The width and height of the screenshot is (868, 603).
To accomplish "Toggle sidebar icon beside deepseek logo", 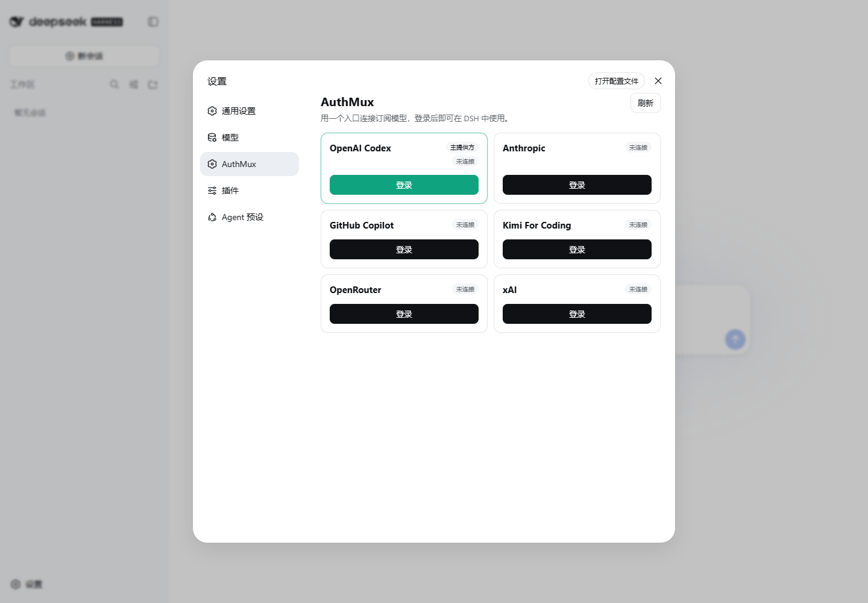I will point(153,22).
